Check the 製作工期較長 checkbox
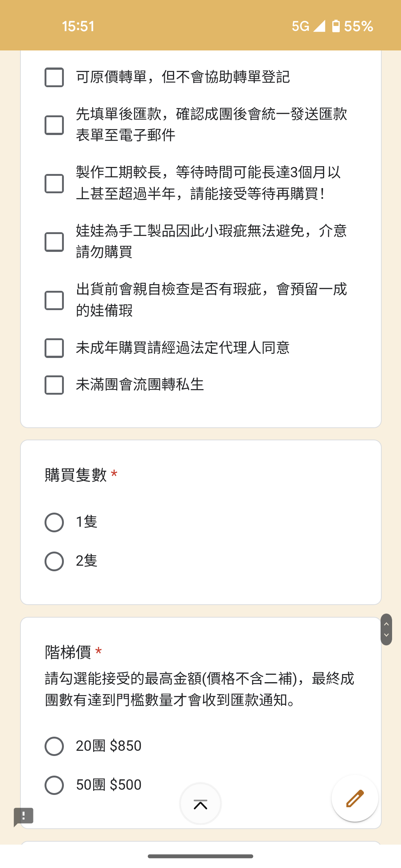The height and width of the screenshot is (868, 401). [54, 184]
